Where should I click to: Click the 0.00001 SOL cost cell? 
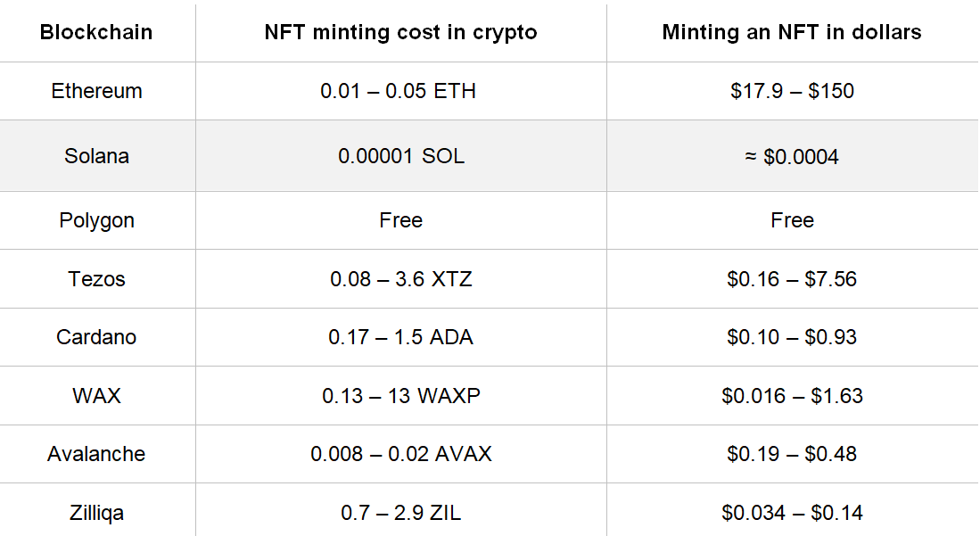[x=400, y=156]
